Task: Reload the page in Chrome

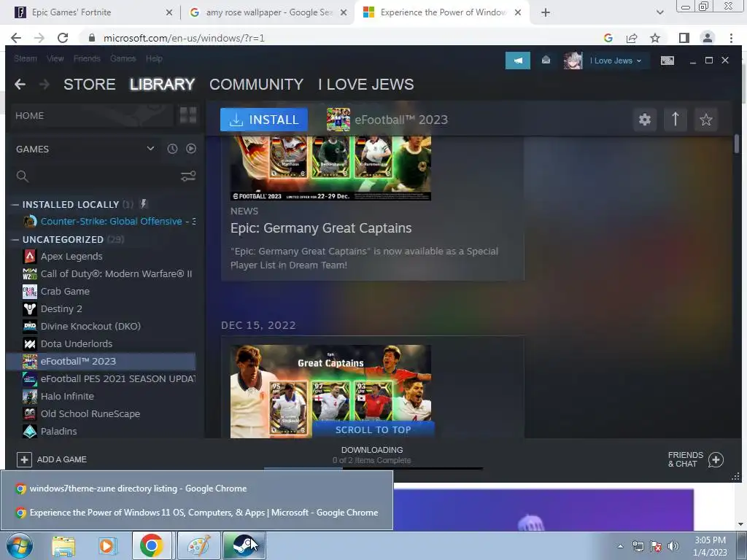Action: pos(63,38)
